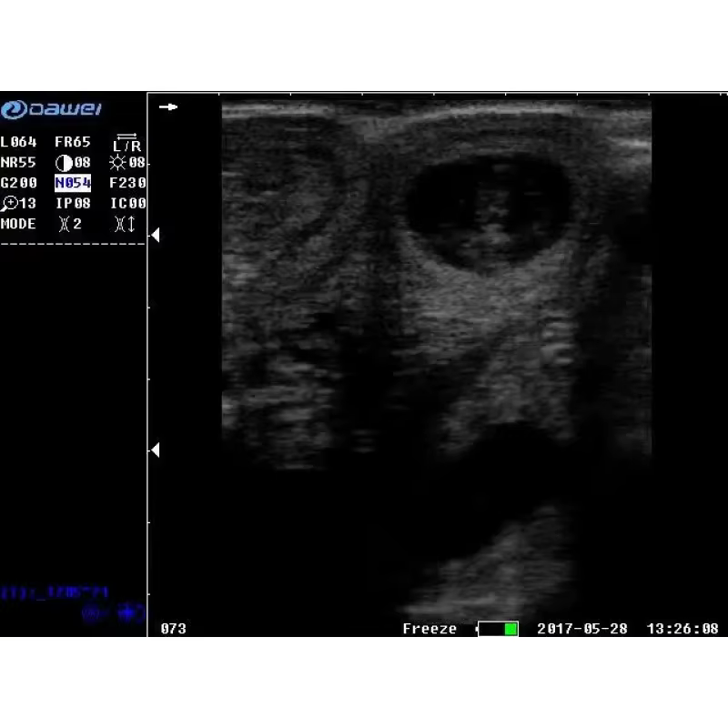Click the upper focus triangle on depth scale
728x728 pixels.
pyautogui.click(x=156, y=235)
